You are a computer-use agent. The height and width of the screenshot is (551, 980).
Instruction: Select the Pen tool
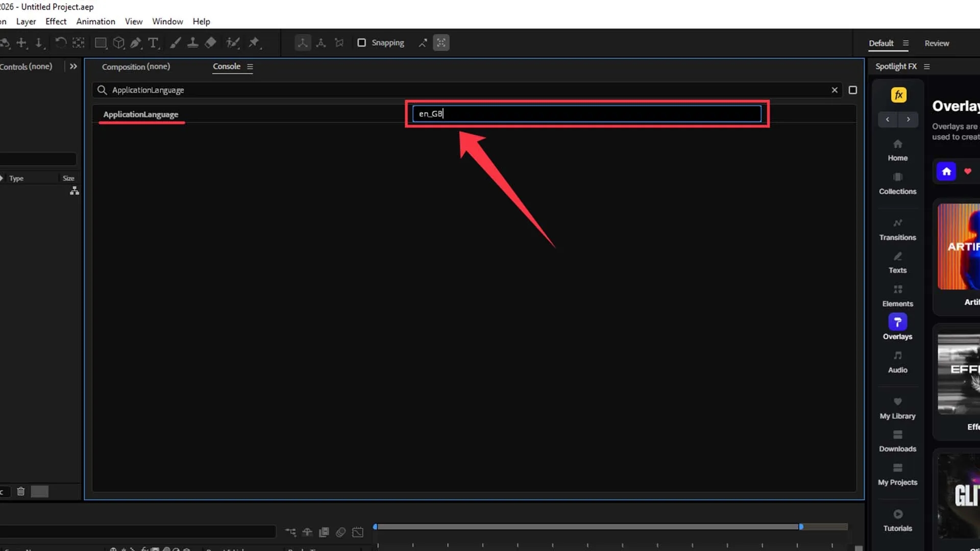click(135, 43)
